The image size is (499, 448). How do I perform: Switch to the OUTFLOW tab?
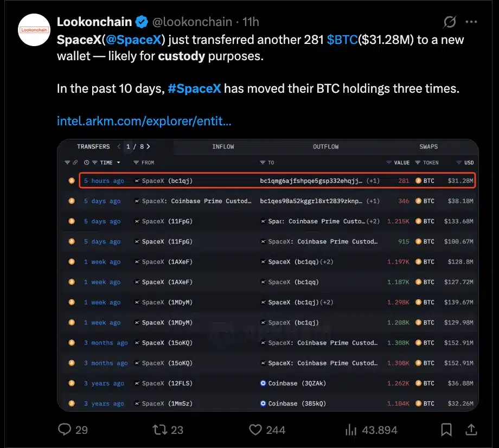tap(325, 146)
